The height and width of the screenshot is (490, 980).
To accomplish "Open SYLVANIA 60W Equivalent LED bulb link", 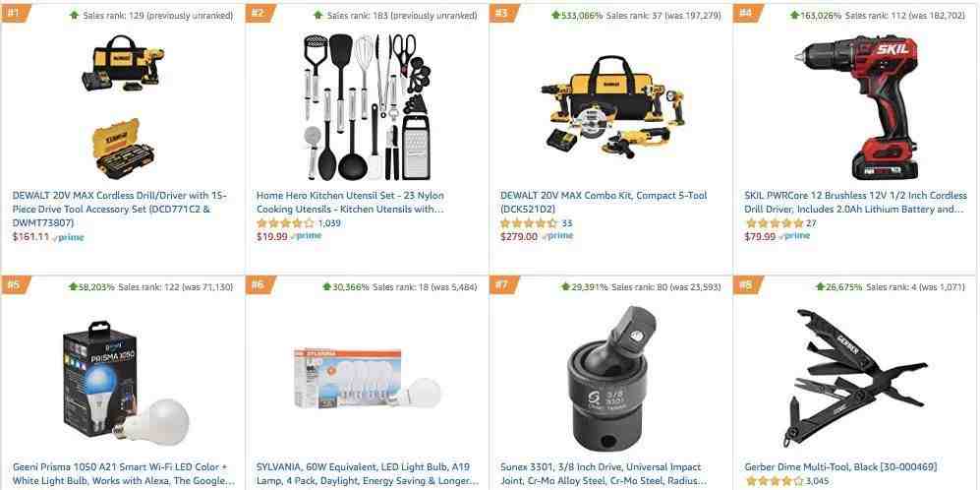I will point(363,473).
